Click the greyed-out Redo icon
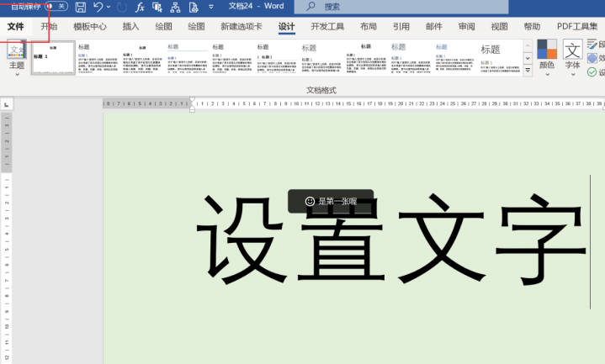Image resolution: width=605 pixels, height=364 pixels. [121, 7]
